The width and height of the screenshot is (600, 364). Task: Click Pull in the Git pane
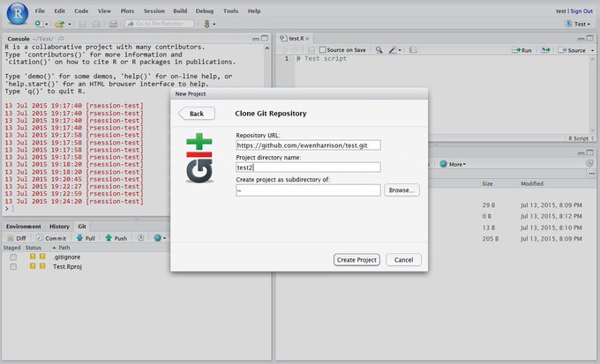(86, 238)
